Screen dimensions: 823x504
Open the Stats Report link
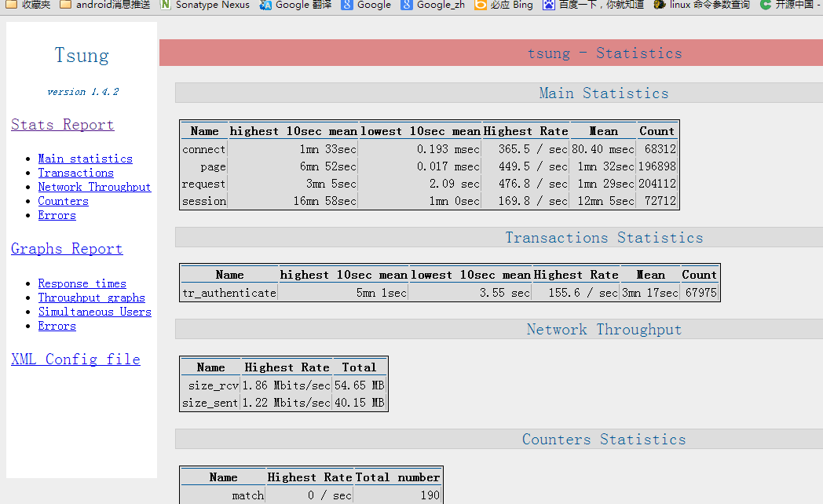point(63,125)
